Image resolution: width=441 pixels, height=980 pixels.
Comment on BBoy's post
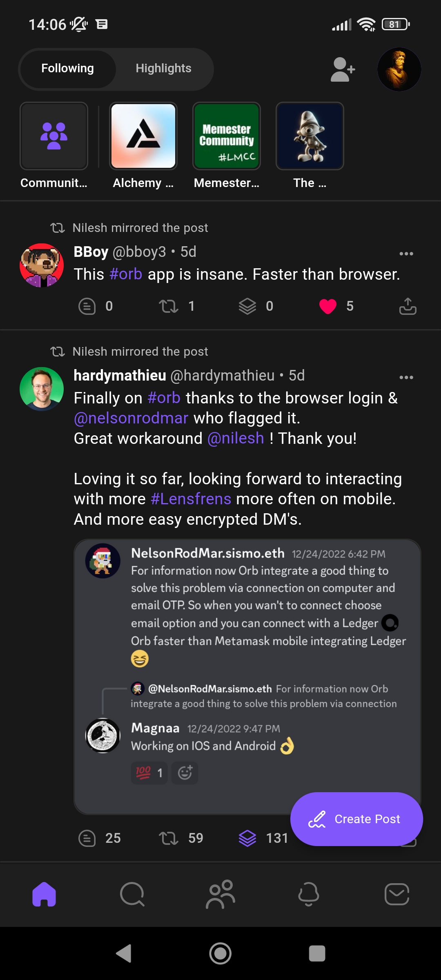tap(87, 306)
